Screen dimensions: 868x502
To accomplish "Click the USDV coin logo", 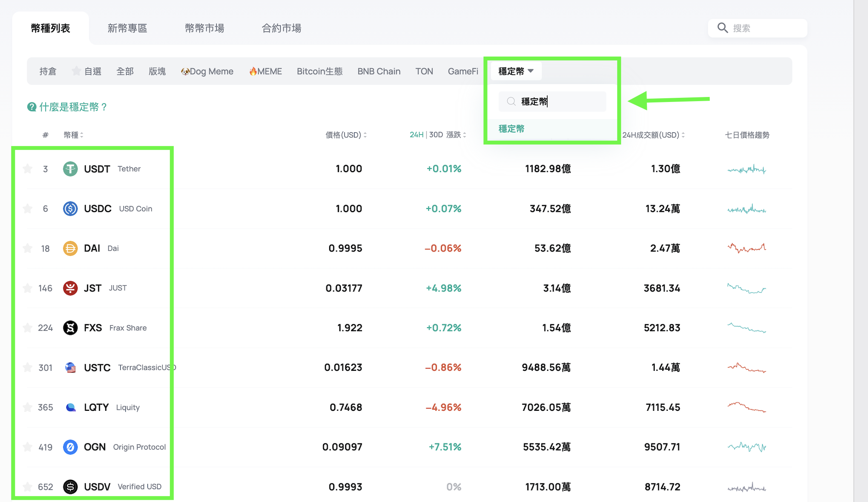I will click(70, 487).
